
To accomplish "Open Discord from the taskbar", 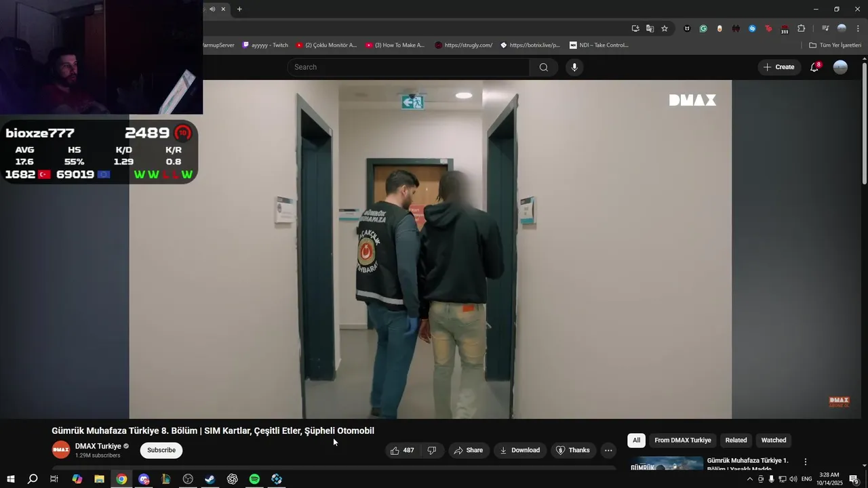I will point(144,479).
